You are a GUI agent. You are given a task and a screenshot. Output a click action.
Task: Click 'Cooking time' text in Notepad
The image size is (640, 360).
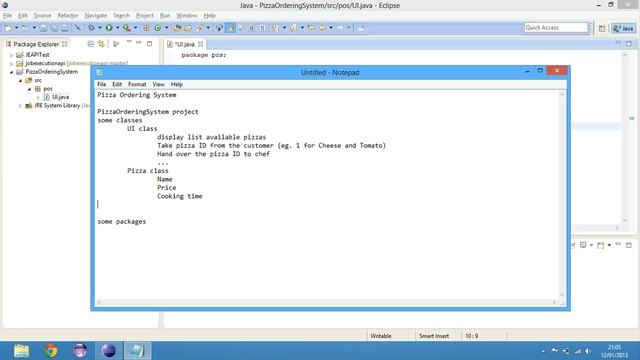pyautogui.click(x=180, y=196)
